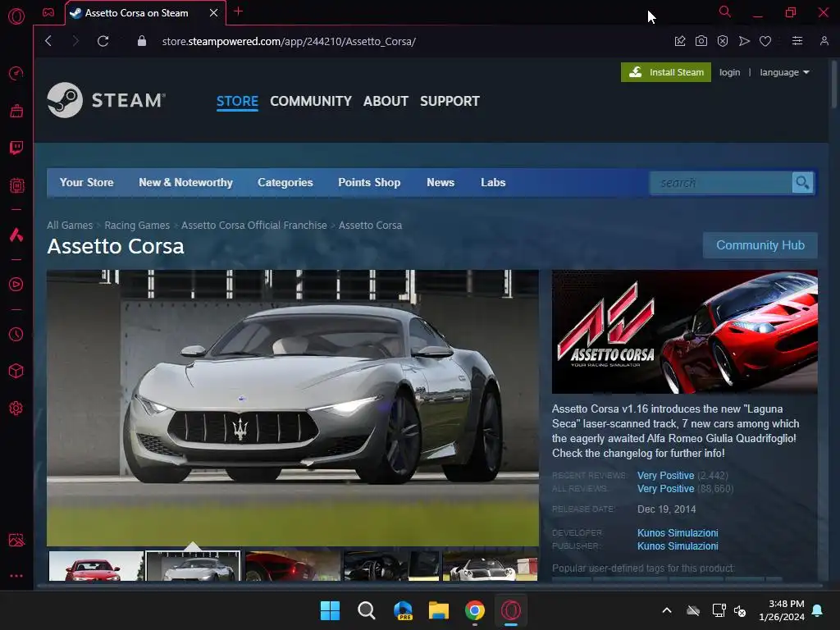Open sidebar three-dots more options
Viewport: 840px width, 630px height.
click(x=16, y=576)
